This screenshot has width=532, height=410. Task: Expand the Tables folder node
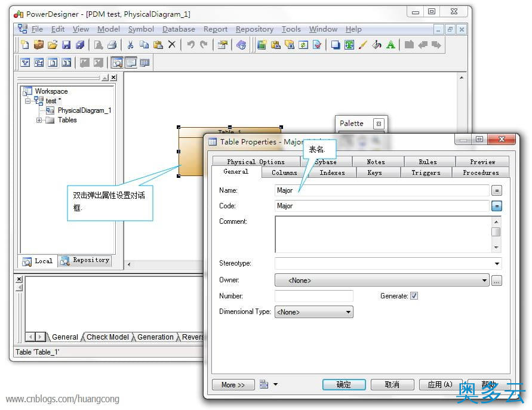coord(39,120)
